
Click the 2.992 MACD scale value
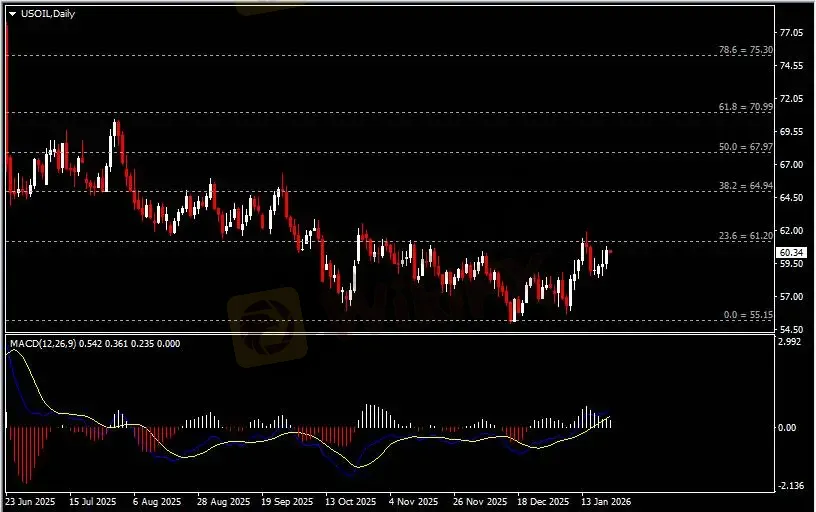791,343
